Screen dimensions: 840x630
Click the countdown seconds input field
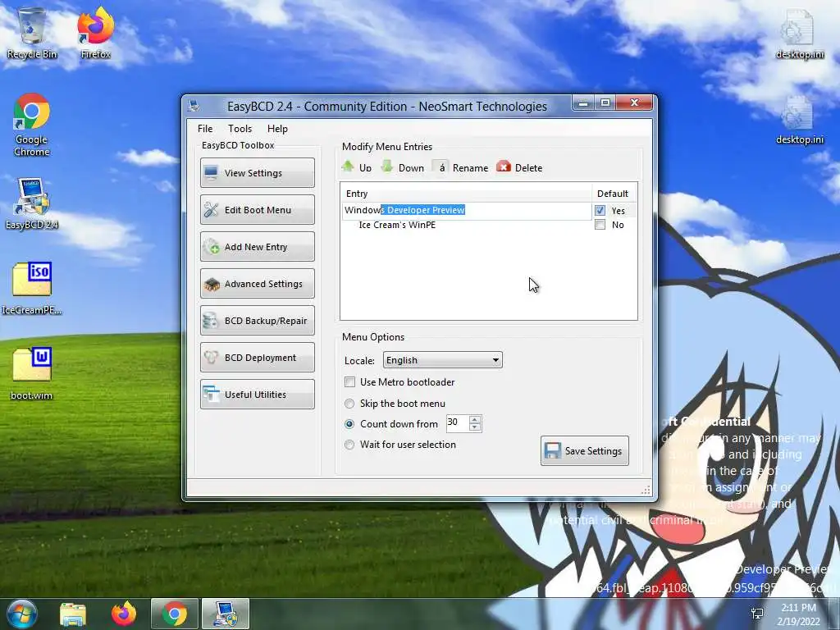458,422
